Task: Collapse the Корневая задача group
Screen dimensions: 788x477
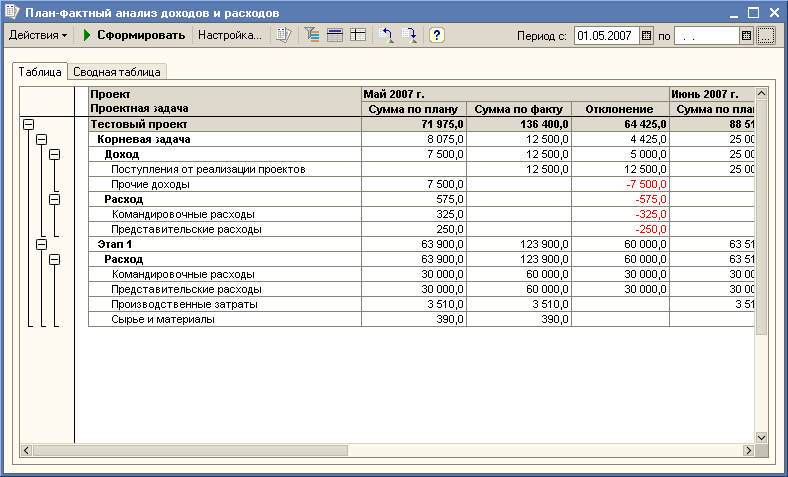Action: (41, 139)
